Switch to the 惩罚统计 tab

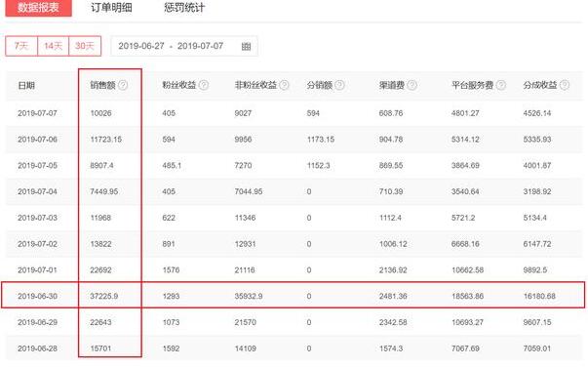coord(184,8)
